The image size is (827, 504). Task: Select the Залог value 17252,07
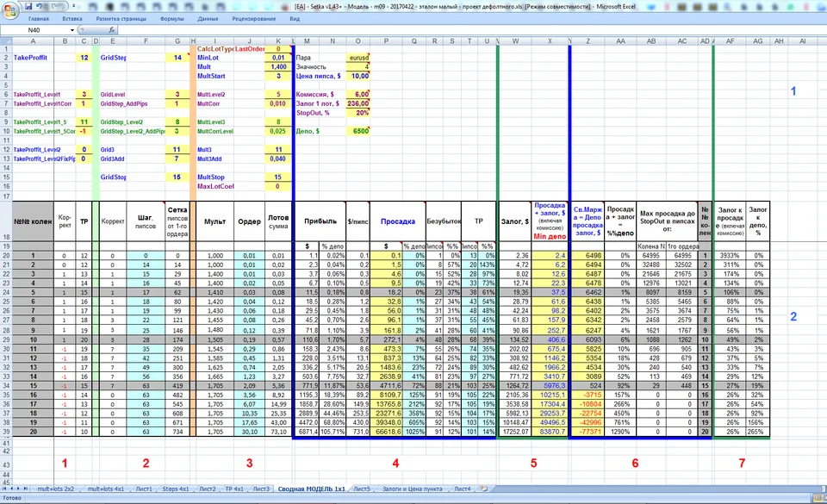pos(515,432)
